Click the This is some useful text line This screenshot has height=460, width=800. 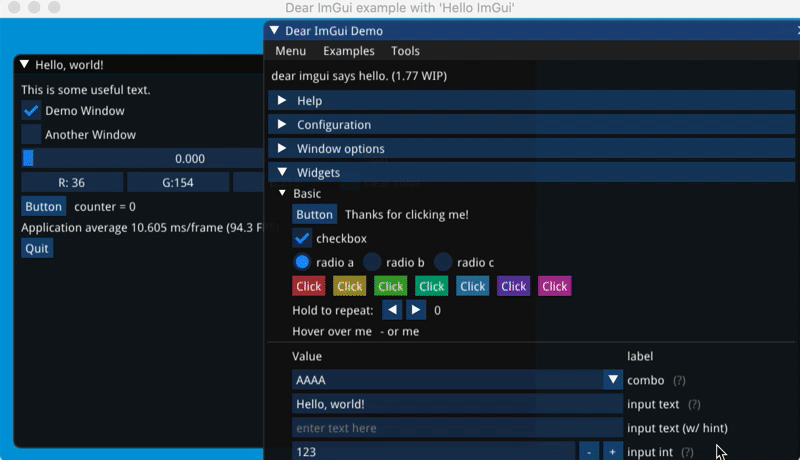pos(86,90)
